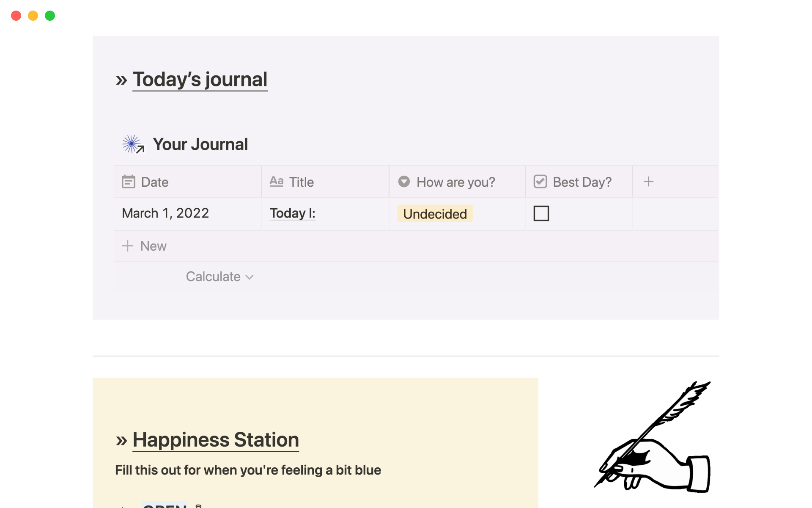Open the Date column header menu
Screen dimensions: 812x508
[155, 182]
